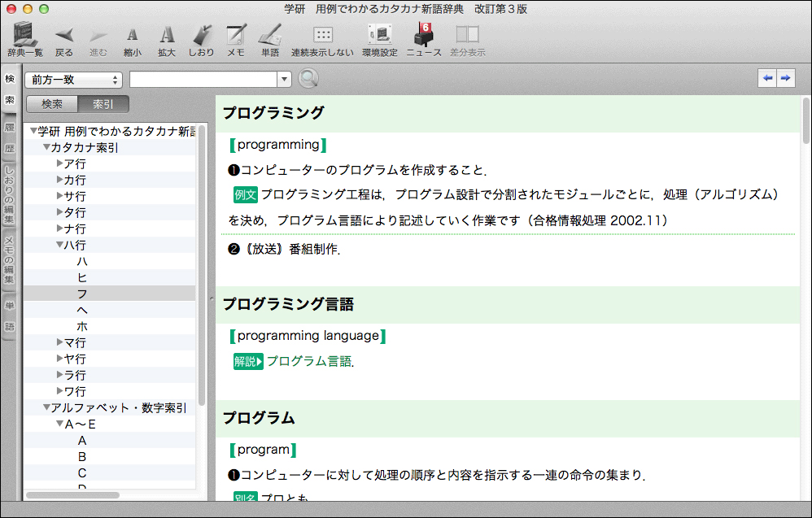Expand the マ行 node

[59, 342]
